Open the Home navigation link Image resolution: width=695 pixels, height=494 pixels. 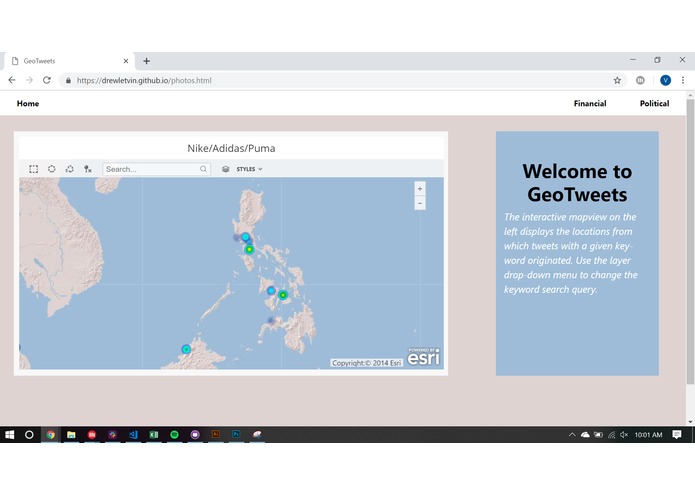[x=28, y=103]
